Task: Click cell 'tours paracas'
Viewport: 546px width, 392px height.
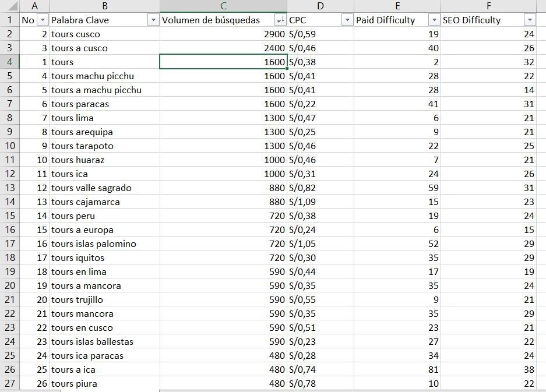Action: click(104, 104)
